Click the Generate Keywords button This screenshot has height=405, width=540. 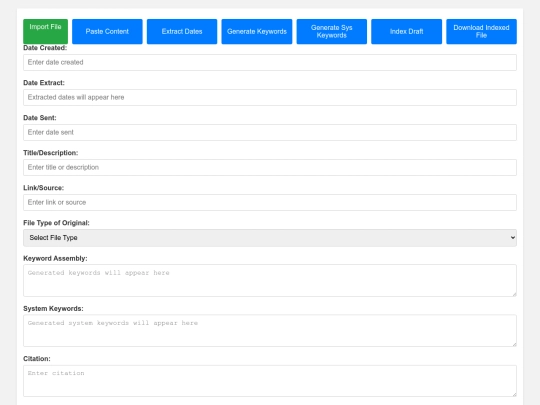coord(257,31)
